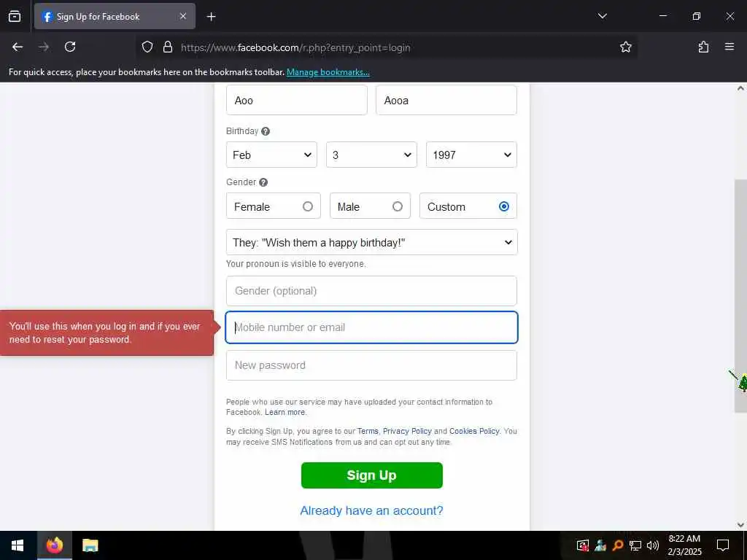
Task: Click the Gender (optional) field
Action: pyautogui.click(x=371, y=291)
